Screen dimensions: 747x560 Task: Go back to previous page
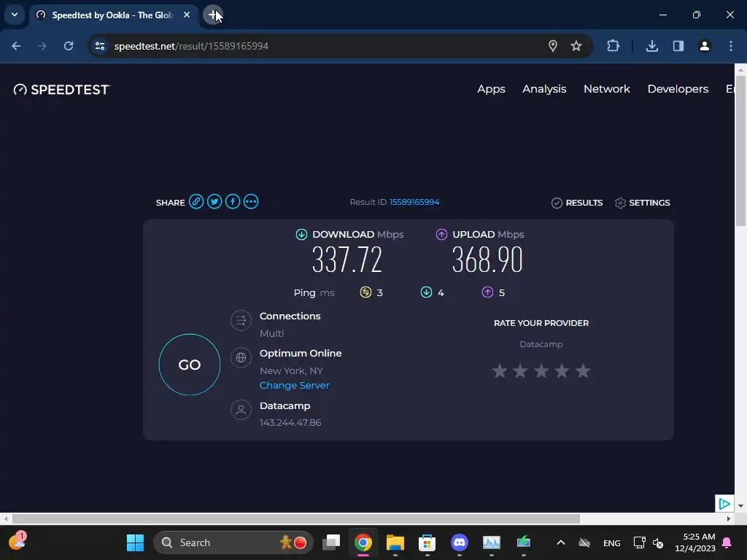pos(16,46)
